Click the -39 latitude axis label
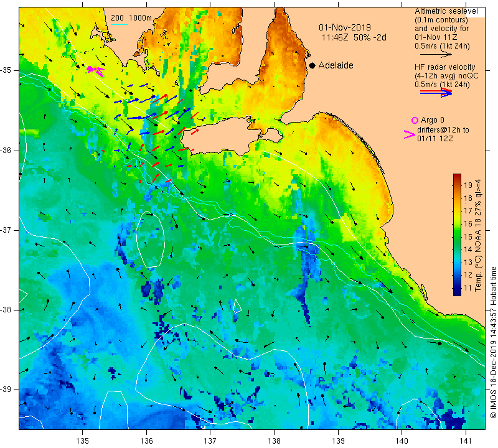498x448 pixels. click(6, 390)
